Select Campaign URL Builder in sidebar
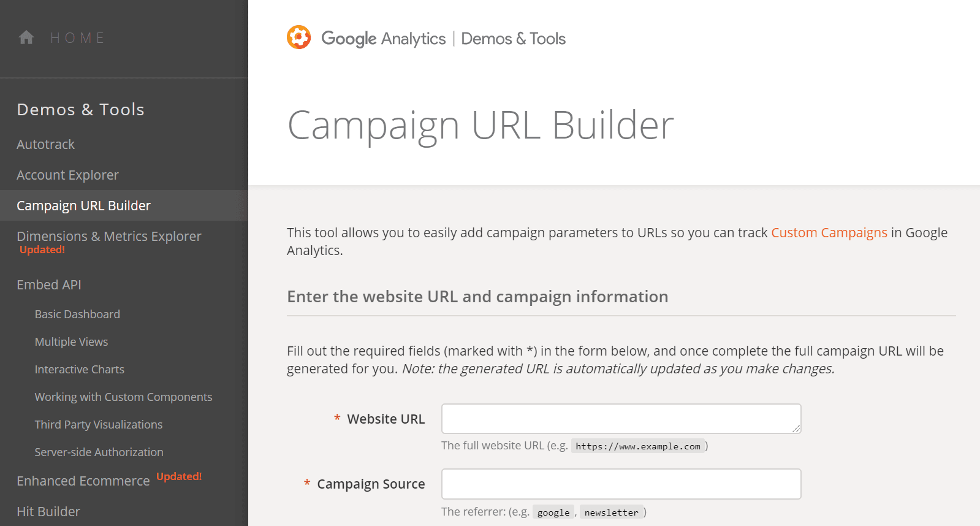 [x=83, y=206]
